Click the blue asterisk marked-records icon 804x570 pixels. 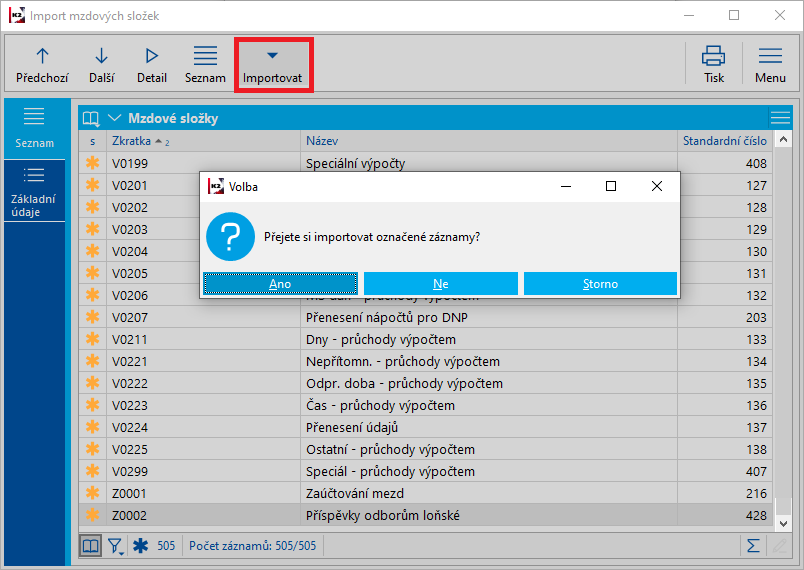(140, 546)
